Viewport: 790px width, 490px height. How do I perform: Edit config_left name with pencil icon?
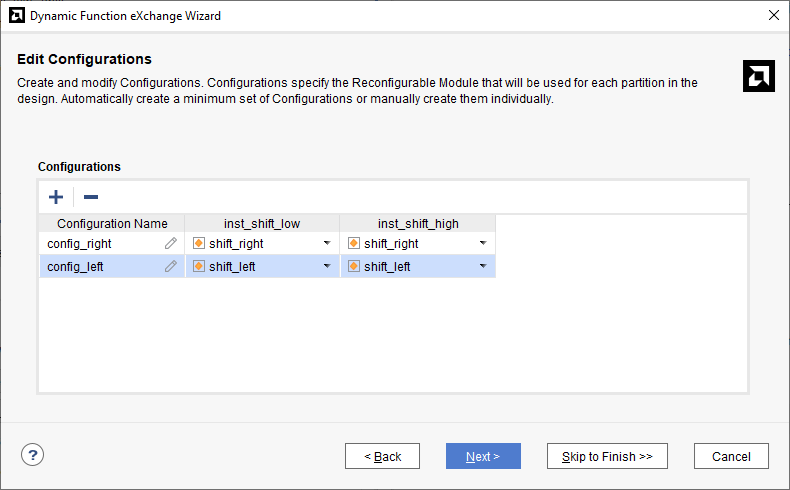pos(171,266)
